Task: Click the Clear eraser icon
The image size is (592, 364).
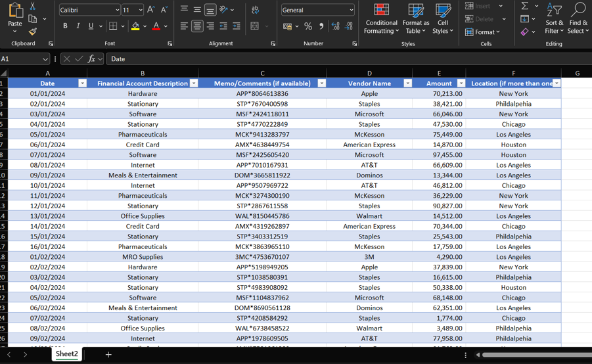Action: pyautogui.click(x=524, y=32)
